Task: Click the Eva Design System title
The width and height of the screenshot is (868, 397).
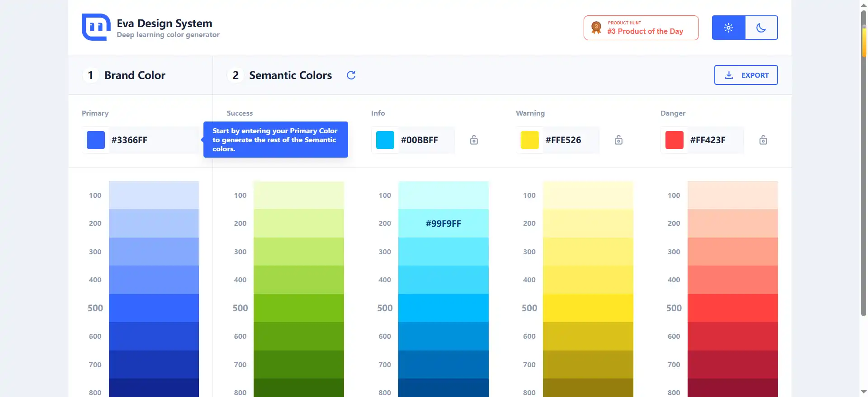Action: pos(165,23)
